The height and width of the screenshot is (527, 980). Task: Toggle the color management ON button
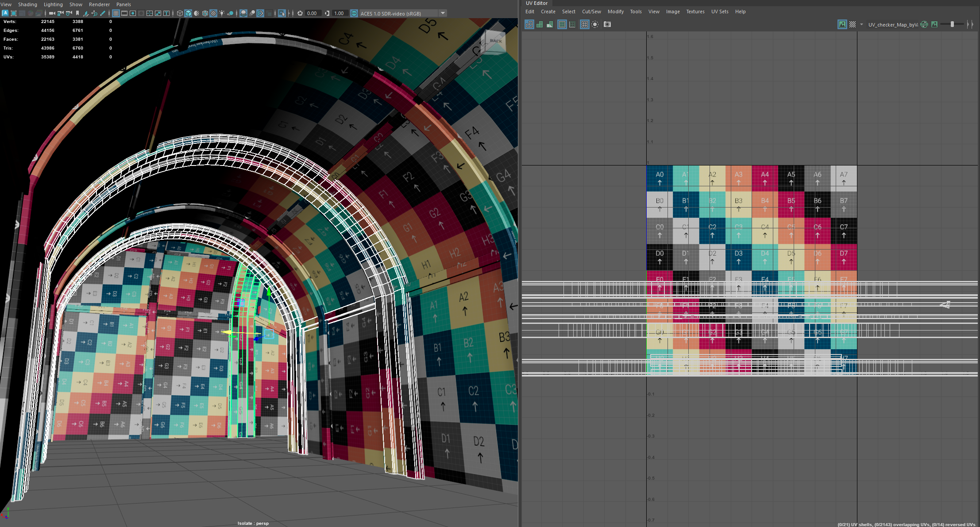pos(354,13)
